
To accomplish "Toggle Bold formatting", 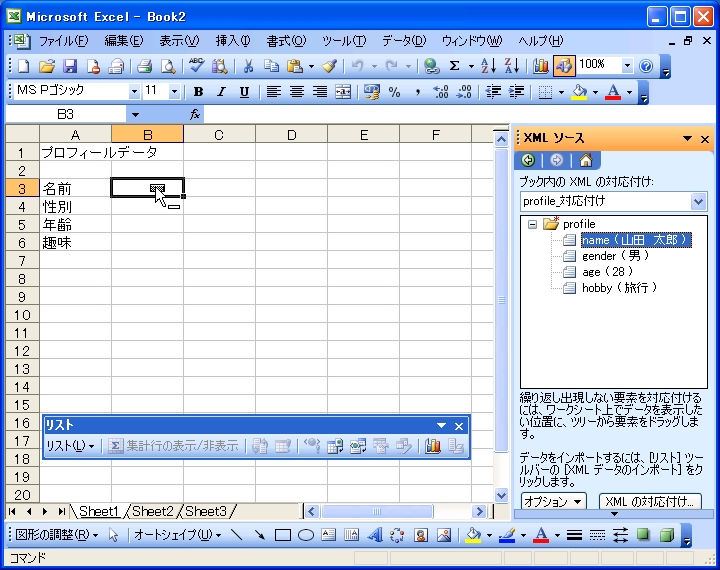I will (198, 92).
